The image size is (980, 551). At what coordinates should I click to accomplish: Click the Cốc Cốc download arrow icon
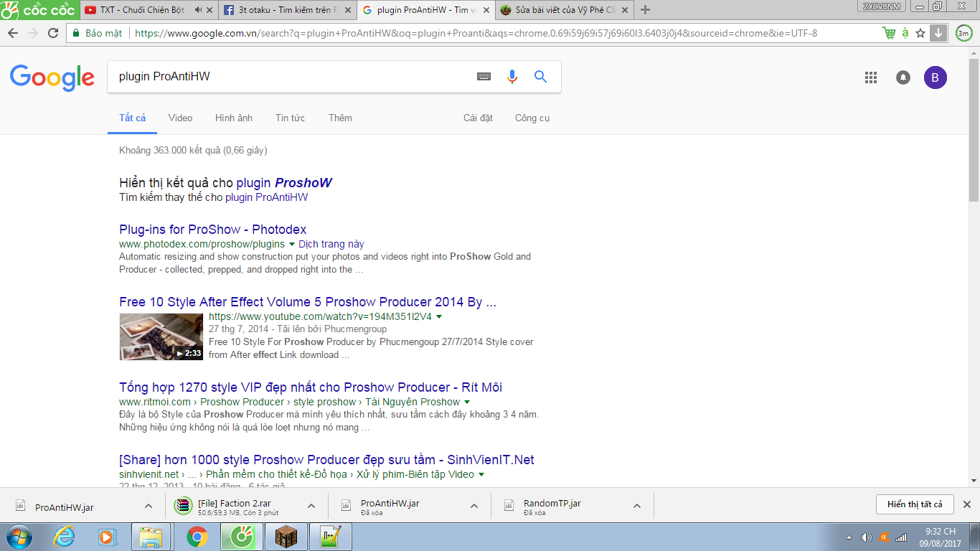pos(938,33)
